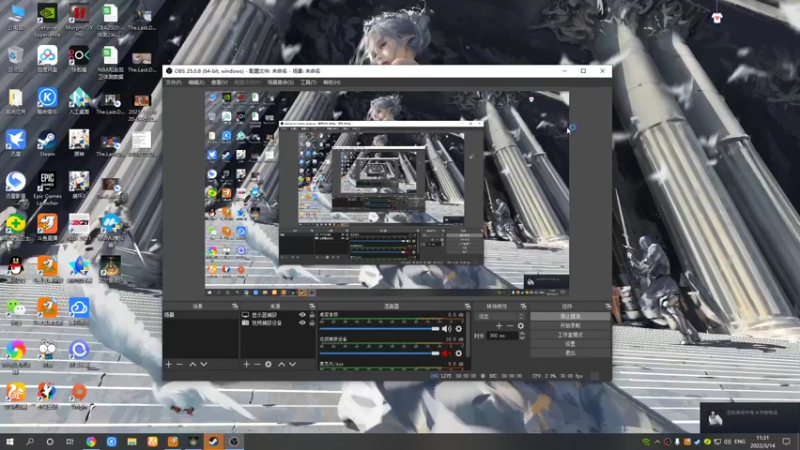Move the scene down in the Scenes panel
This screenshot has width=800, height=450.
(204, 364)
